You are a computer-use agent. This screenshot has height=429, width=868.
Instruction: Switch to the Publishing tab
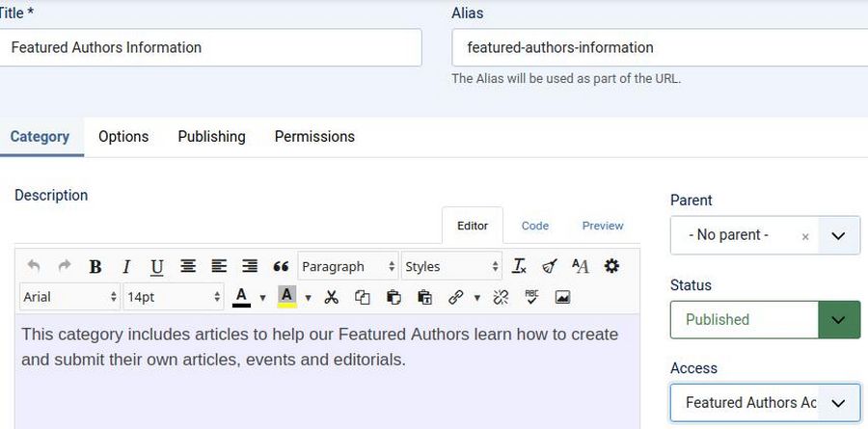(x=211, y=137)
